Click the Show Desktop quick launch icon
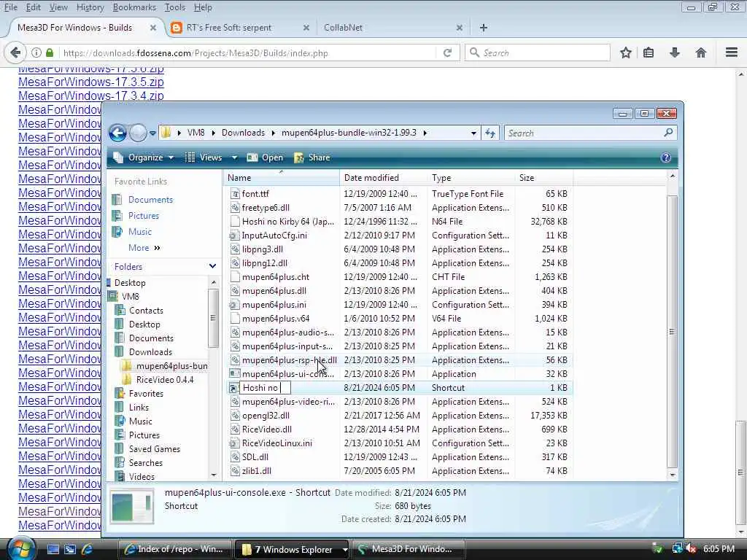The height and width of the screenshot is (560, 747). coord(53,549)
